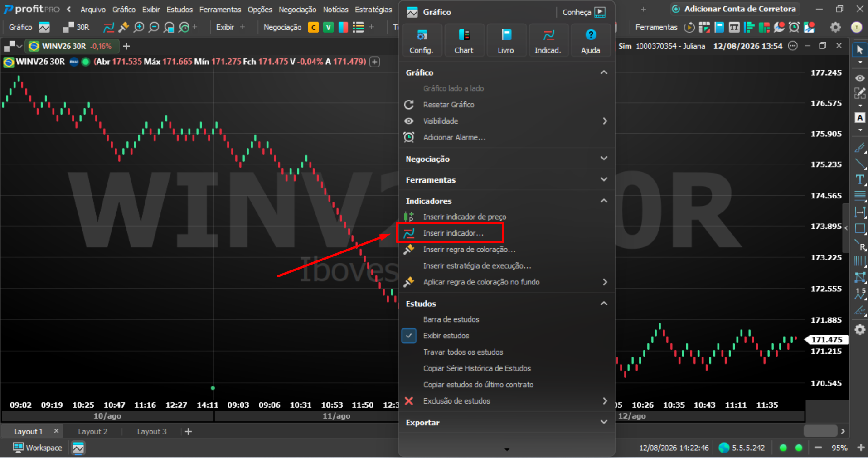Click the green V sell button
The height and width of the screenshot is (458, 868).
coord(328,27)
